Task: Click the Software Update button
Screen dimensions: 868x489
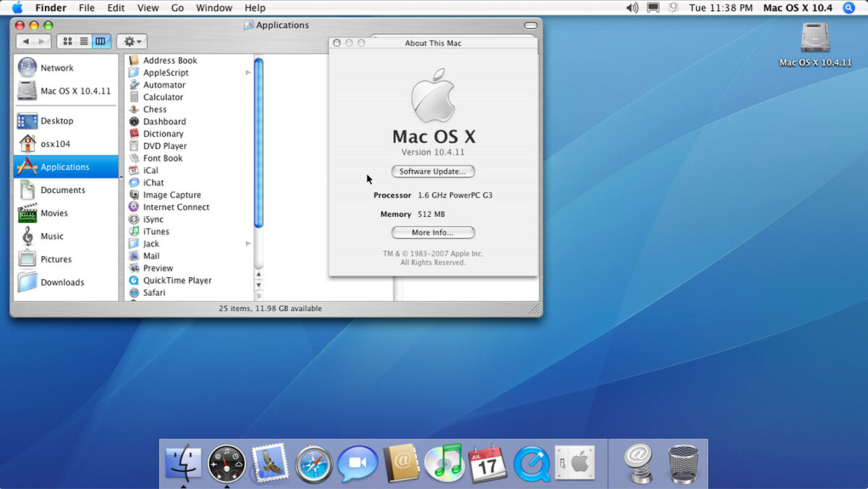Action: (x=433, y=171)
